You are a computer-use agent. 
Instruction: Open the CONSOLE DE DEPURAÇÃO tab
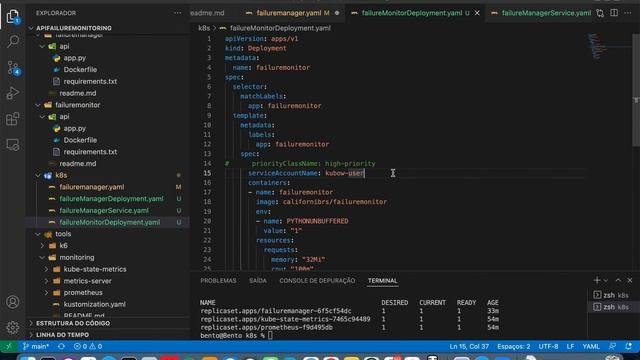(x=317, y=281)
